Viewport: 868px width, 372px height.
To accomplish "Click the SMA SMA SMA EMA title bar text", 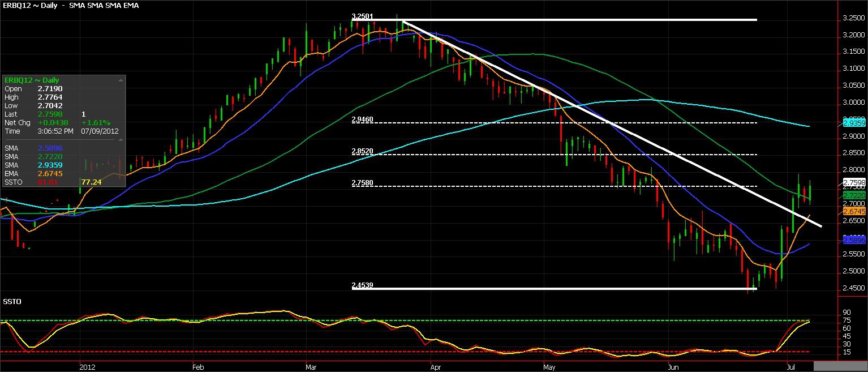I will point(103,5).
